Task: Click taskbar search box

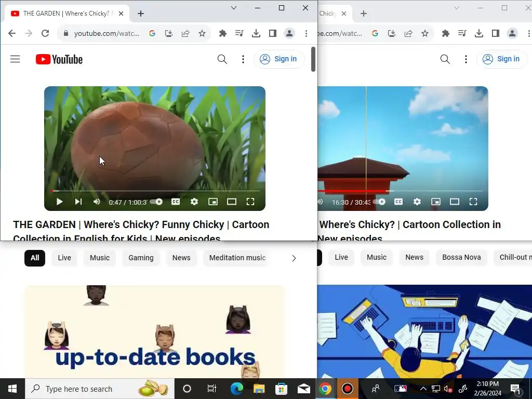Action: click(x=100, y=389)
